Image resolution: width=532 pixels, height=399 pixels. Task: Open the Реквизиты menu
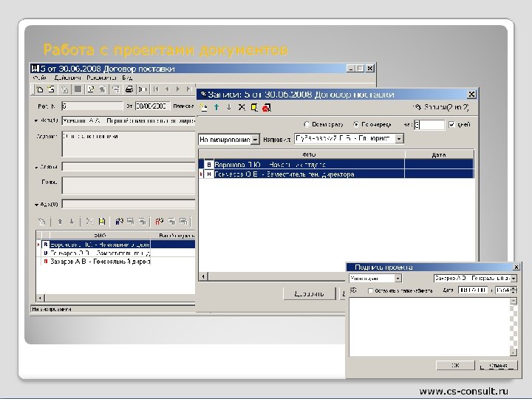click(101, 78)
